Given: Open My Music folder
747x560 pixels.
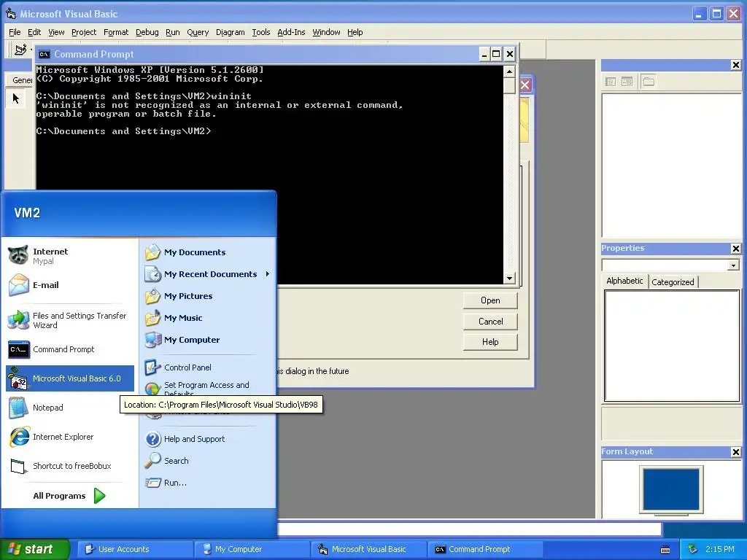Looking at the screenshot, I should pyautogui.click(x=208, y=318).
